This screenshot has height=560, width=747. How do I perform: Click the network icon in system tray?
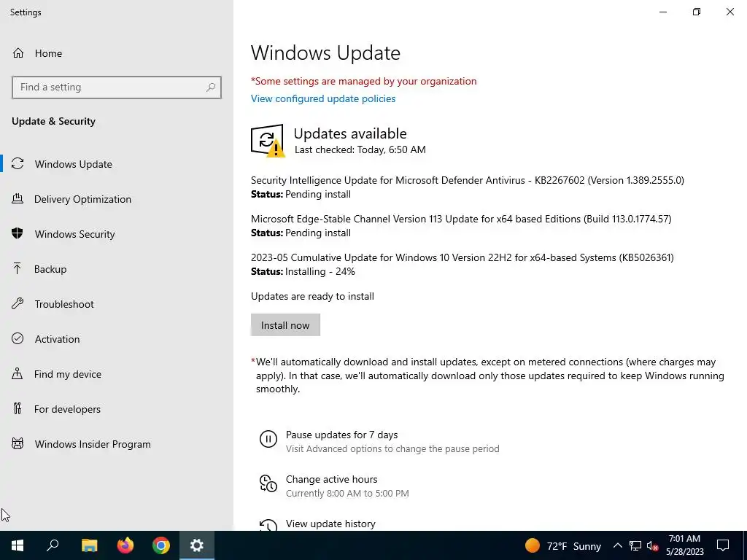635,545
